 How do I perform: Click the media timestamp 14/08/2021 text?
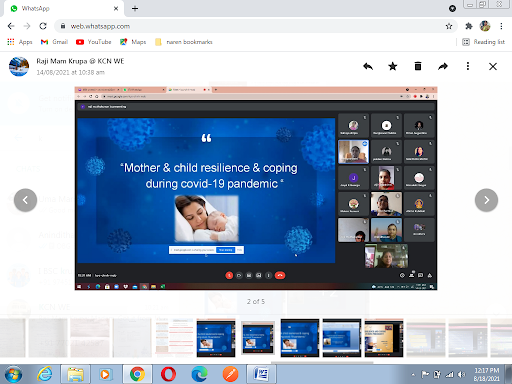70,72
